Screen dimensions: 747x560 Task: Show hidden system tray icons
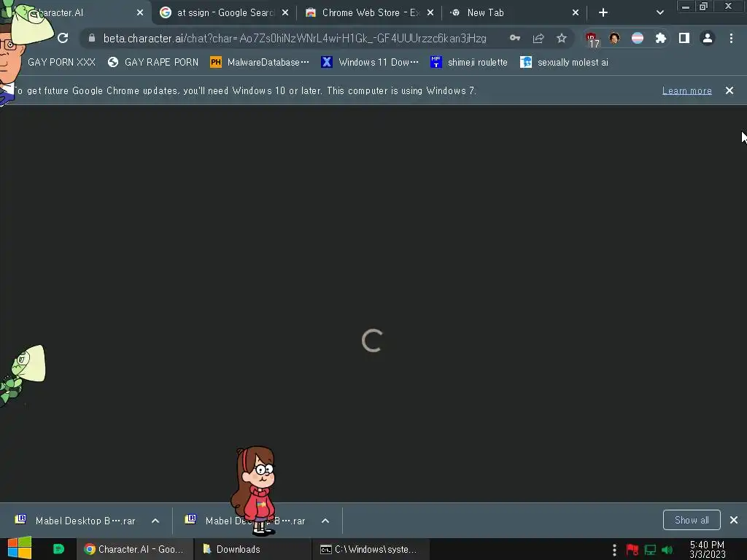614,550
